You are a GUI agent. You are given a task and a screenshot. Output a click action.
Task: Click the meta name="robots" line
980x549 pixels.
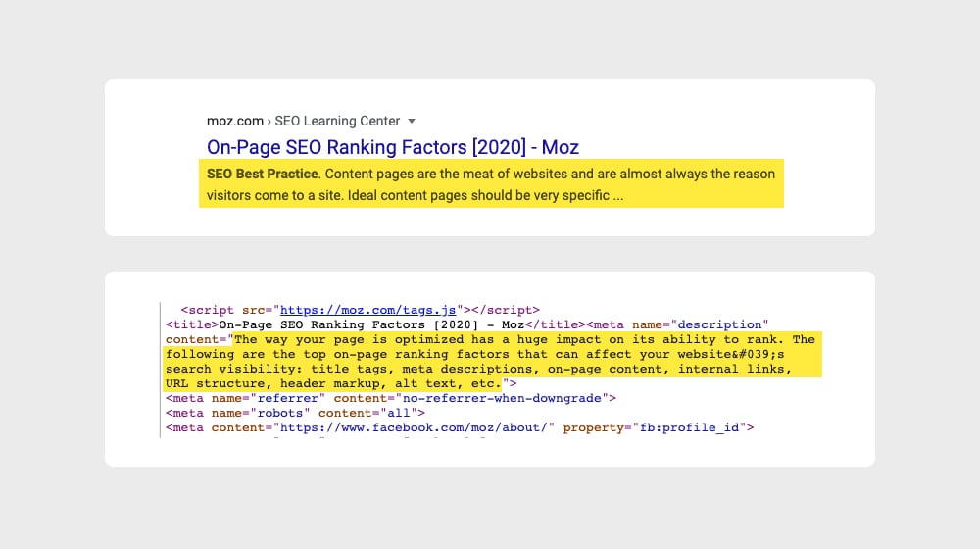click(295, 413)
